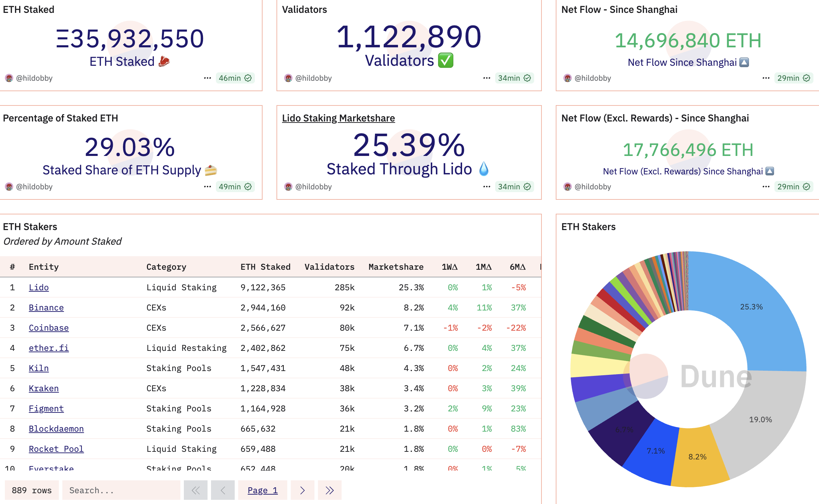Open options menu on Validators card
The width and height of the screenshot is (819, 504).
(486, 78)
